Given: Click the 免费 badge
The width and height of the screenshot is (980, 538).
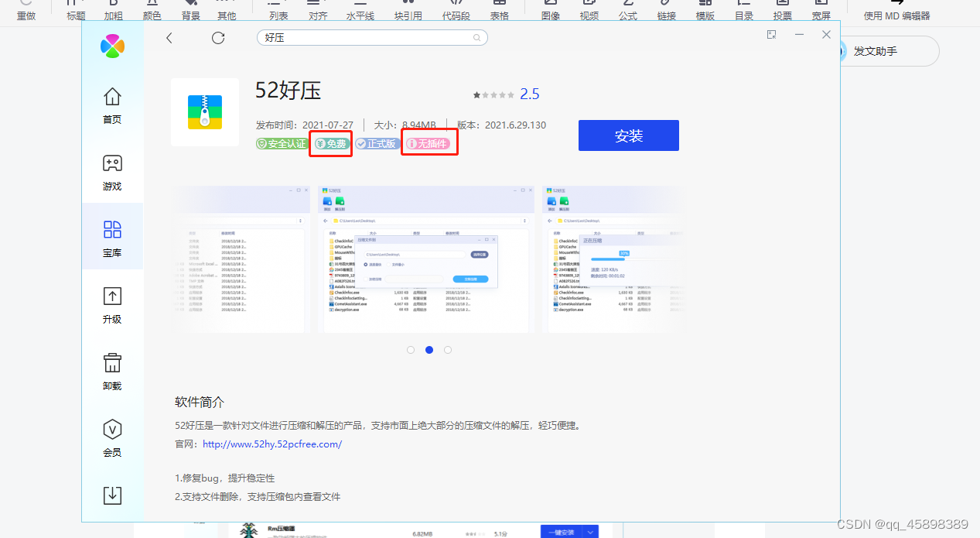Looking at the screenshot, I should (331, 144).
